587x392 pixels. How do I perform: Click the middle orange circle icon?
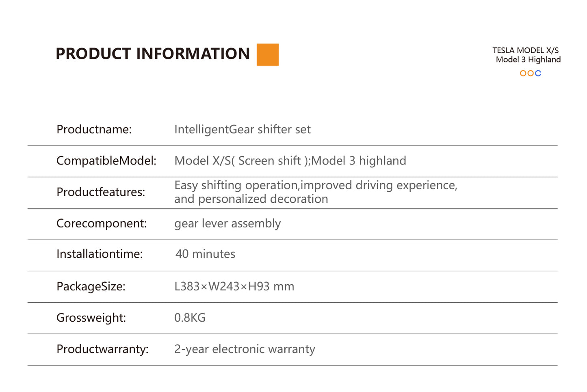point(531,73)
